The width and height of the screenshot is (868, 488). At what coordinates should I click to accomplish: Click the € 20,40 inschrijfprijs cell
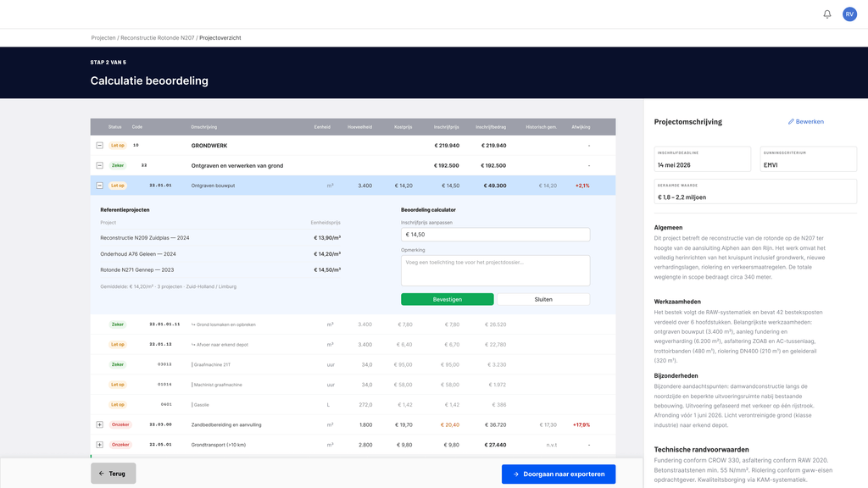pos(449,425)
